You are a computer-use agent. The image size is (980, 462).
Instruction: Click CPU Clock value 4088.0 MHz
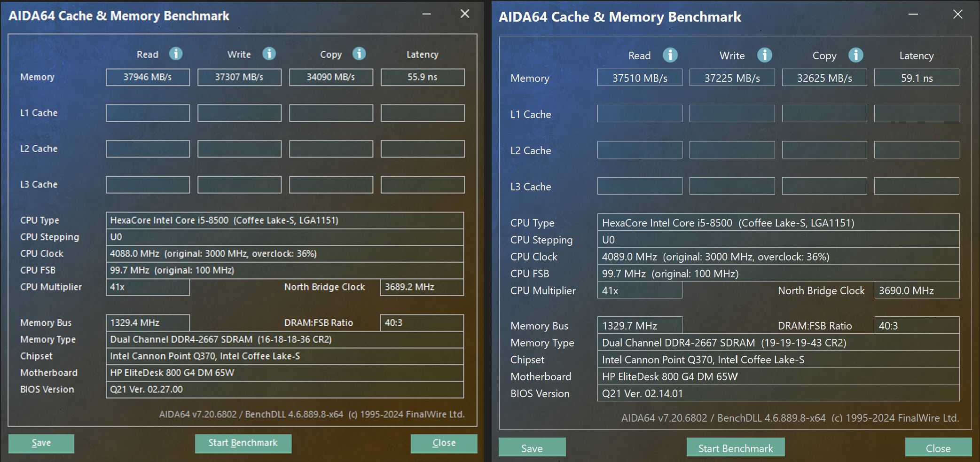(285, 254)
